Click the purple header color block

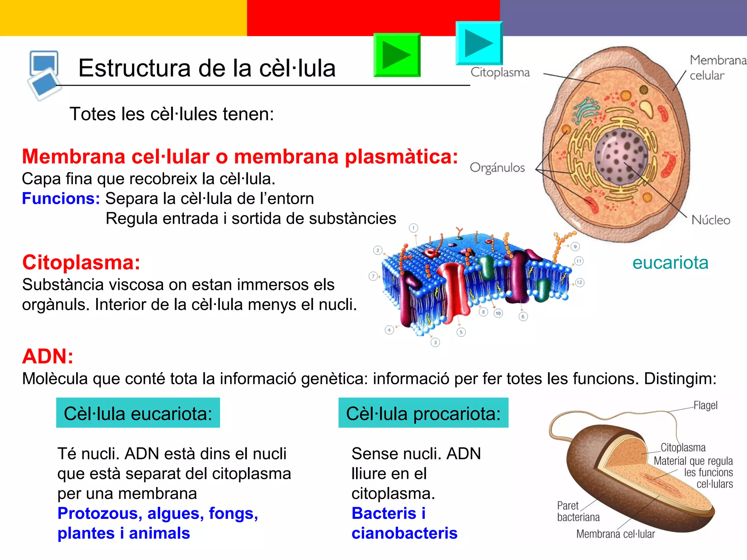(624, 17)
